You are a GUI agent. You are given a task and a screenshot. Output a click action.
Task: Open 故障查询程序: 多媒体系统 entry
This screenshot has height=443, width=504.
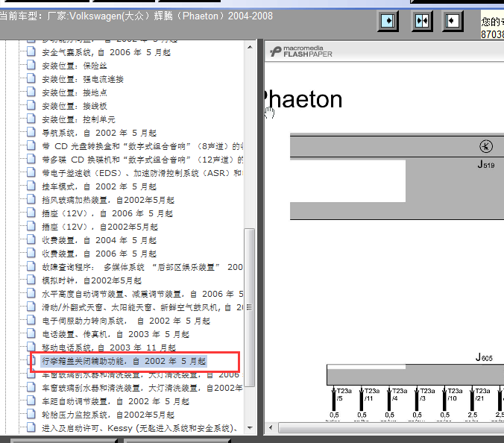tap(142, 267)
